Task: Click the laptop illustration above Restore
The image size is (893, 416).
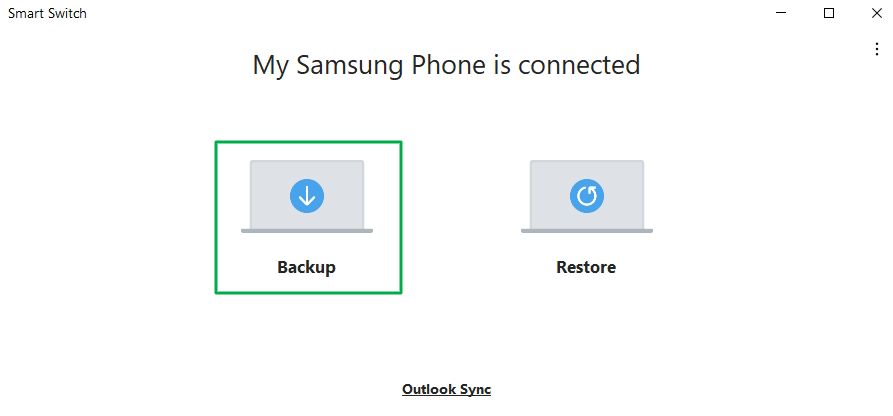Action: coord(587,173)
